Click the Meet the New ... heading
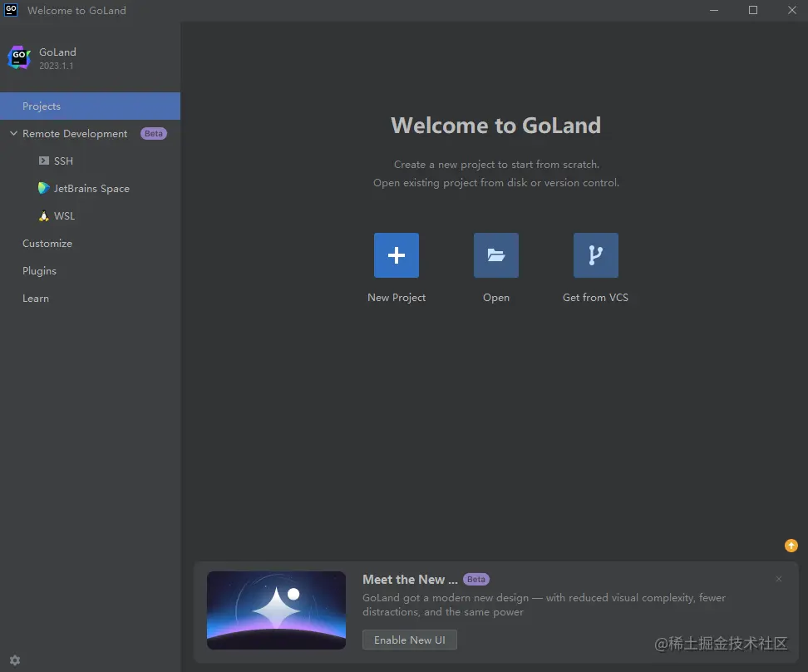Viewport: 808px width, 672px height. tap(410, 580)
